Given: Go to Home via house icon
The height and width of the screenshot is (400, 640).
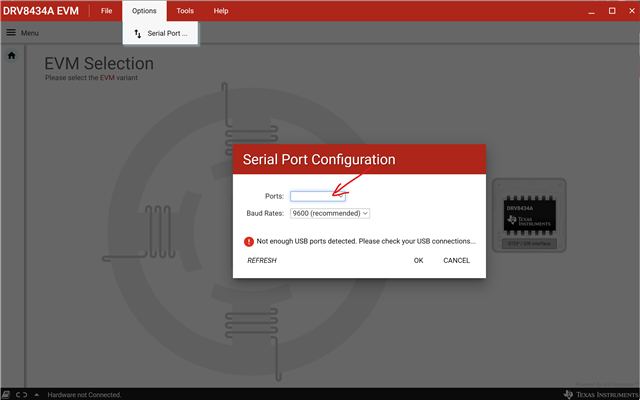Looking at the screenshot, I should (x=11, y=56).
